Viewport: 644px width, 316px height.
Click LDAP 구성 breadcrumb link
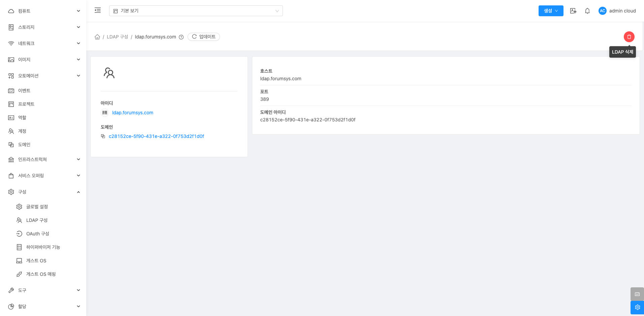tap(117, 37)
